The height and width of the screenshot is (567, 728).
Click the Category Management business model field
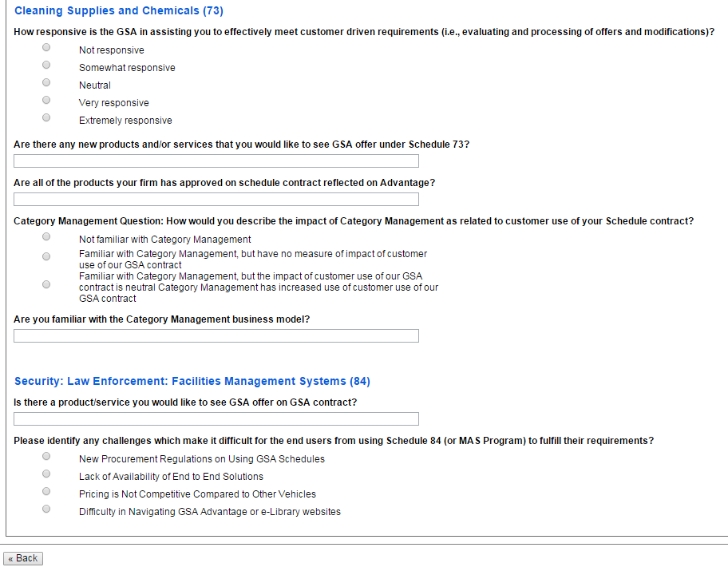pyautogui.click(x=216, y=336)
